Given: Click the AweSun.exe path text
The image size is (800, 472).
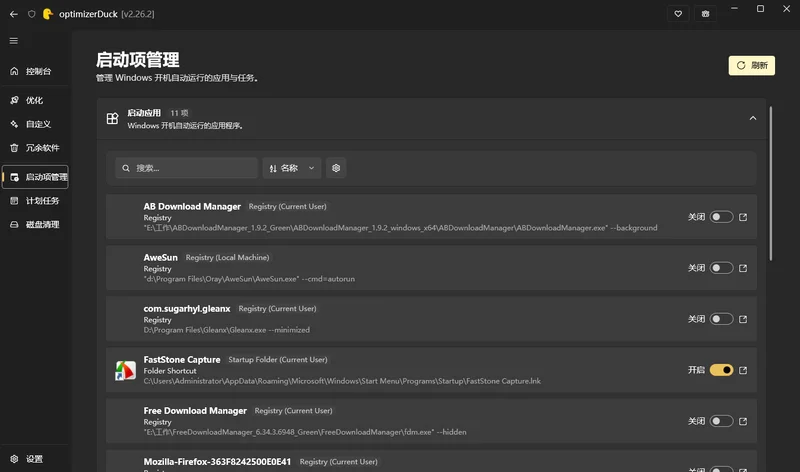Looking at the screenshot, I should tap(249, 279).
